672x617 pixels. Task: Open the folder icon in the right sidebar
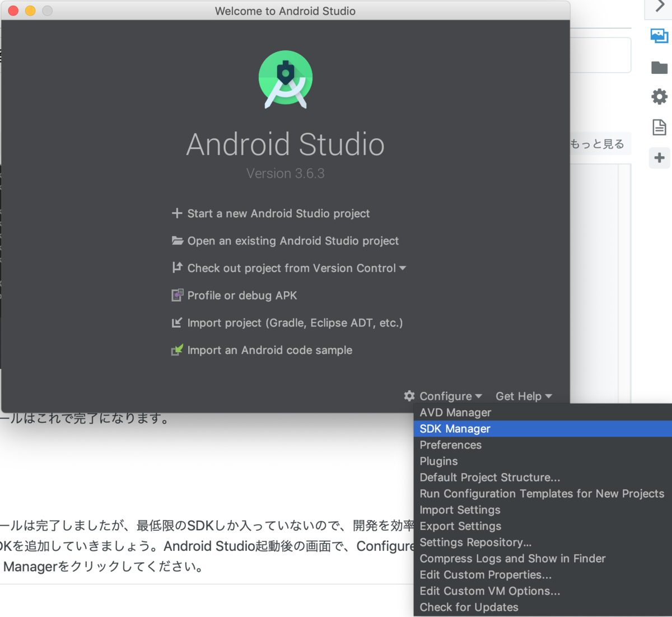click(659, 66)
